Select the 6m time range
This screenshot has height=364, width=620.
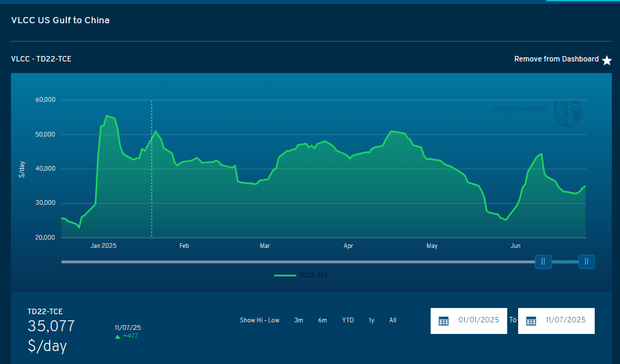[322, 320]
